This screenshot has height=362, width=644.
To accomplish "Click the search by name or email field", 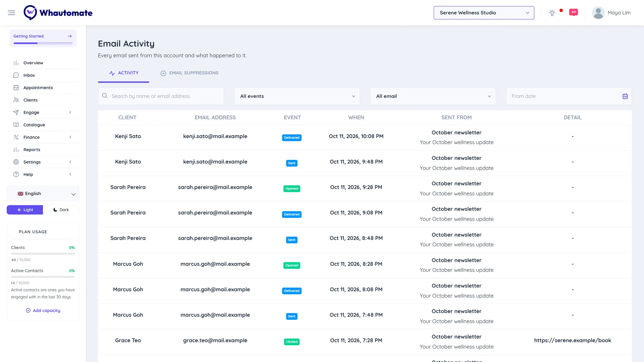I will coord(161,96).
